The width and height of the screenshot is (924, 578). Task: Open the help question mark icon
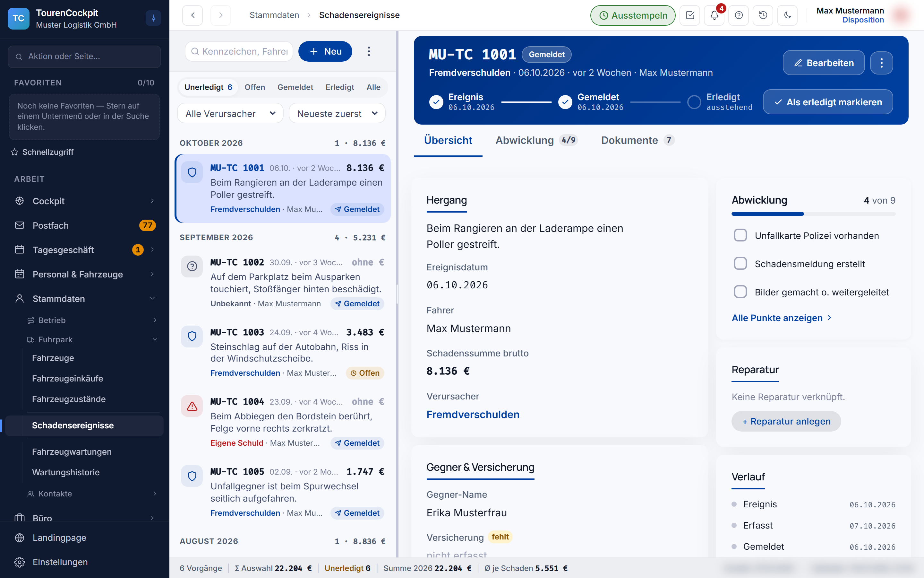(739, 15)
